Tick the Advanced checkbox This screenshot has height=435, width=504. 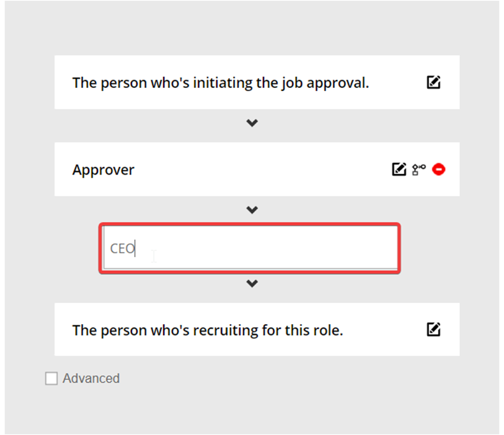(51, 378)
